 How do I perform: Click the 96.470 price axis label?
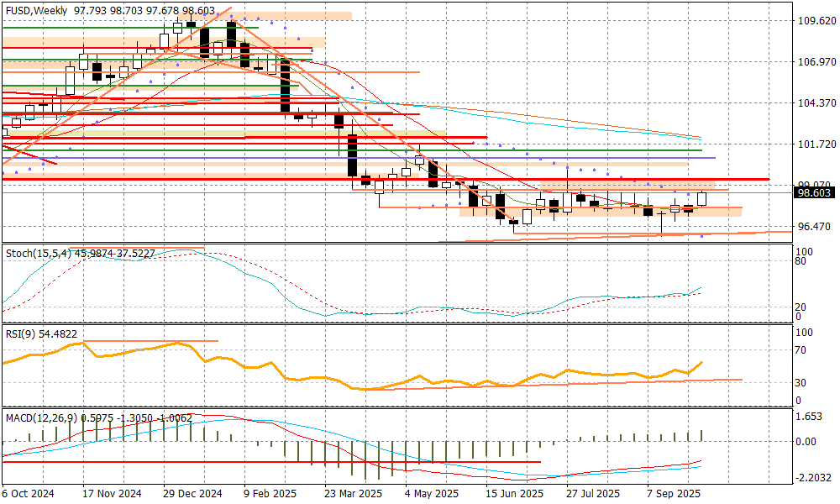pos(814,227)
